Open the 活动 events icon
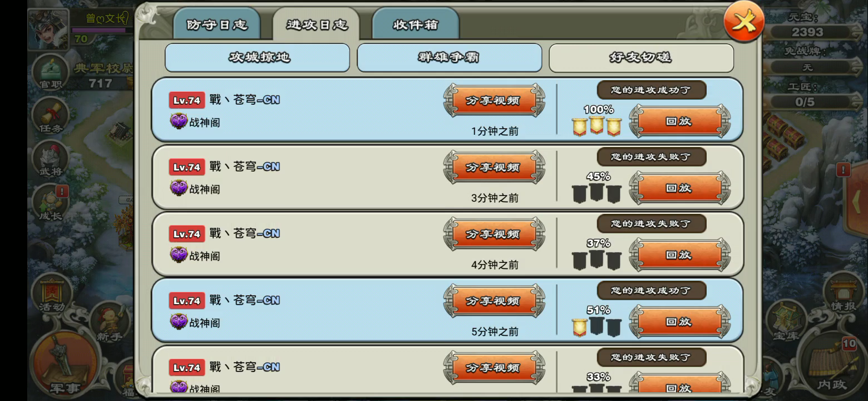 51,294
